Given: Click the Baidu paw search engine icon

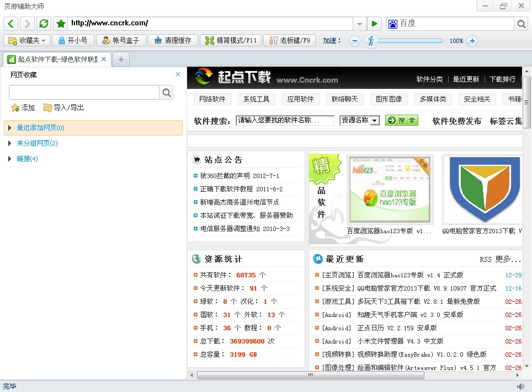Looking at the screenshot, I should tap(392, 24).
